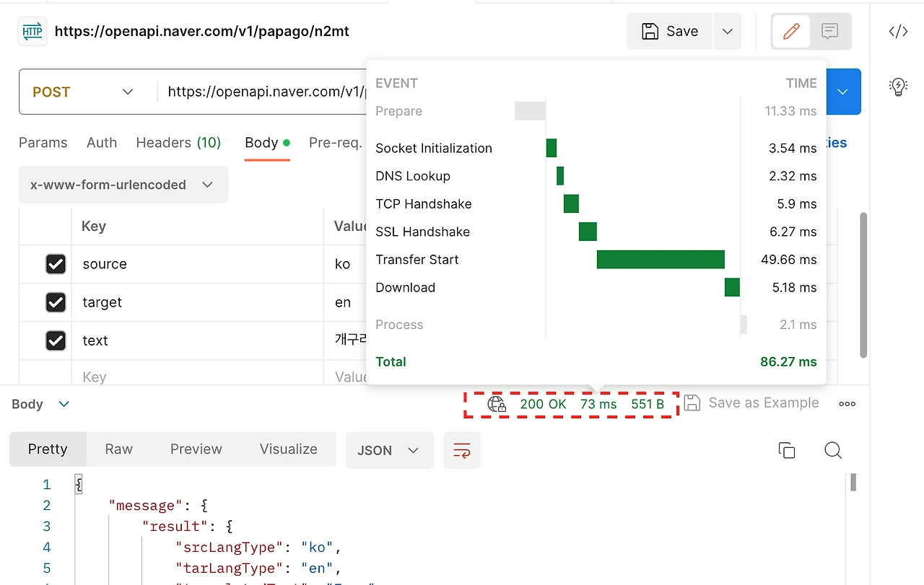Click the 551 B response size
924x585 pixels.
click(648, 404)
